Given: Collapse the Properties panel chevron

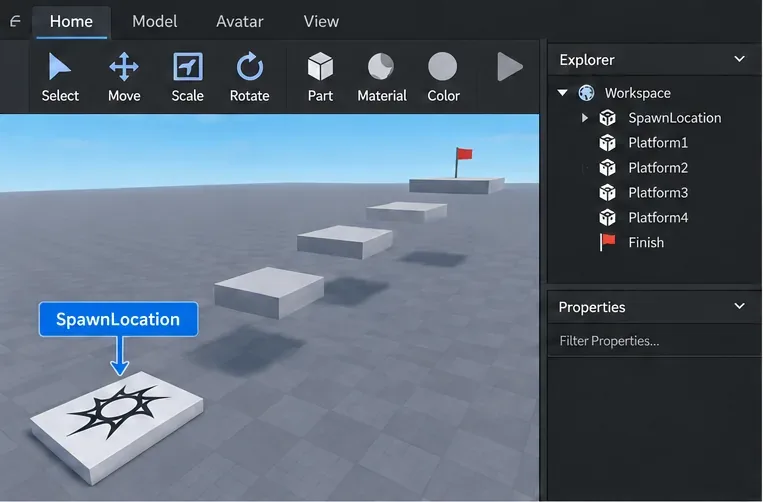Looking at the screenshot, I should (x=739, y=306).
